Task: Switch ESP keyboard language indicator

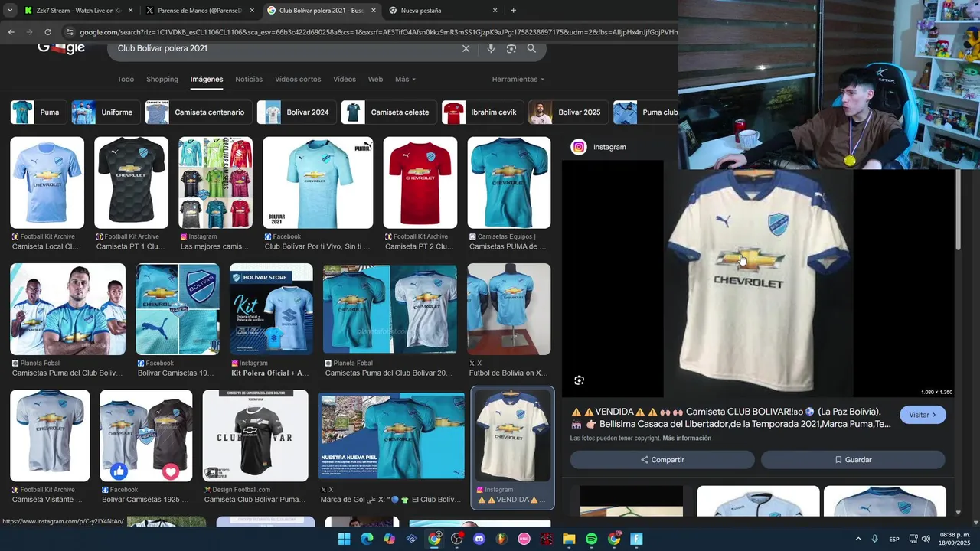Action: click(x=894, y=539)
